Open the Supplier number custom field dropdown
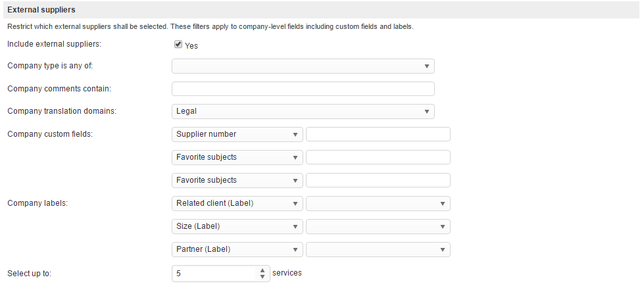 237,134
